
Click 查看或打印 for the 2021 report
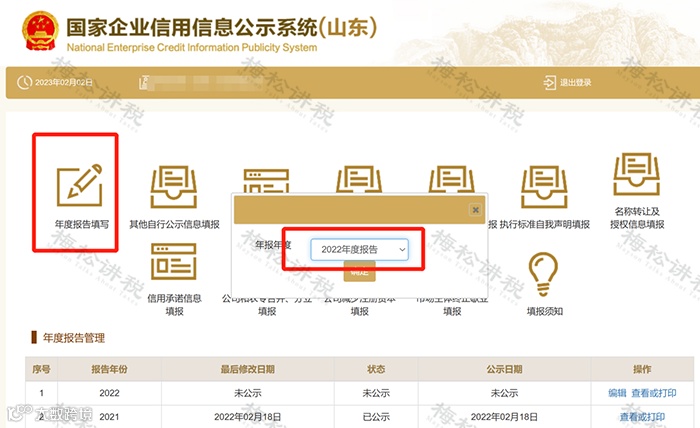642,417
